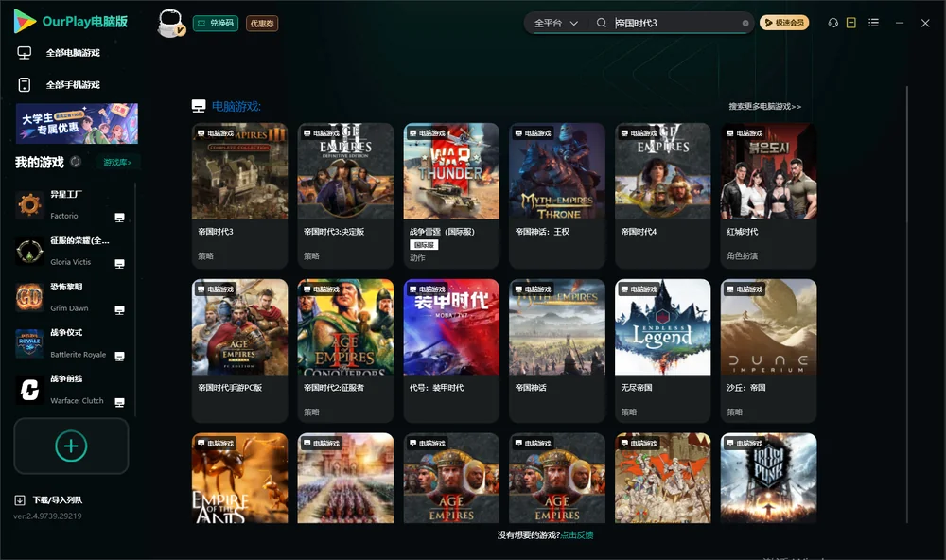Click the 点击反馈 feedback link

577,534
